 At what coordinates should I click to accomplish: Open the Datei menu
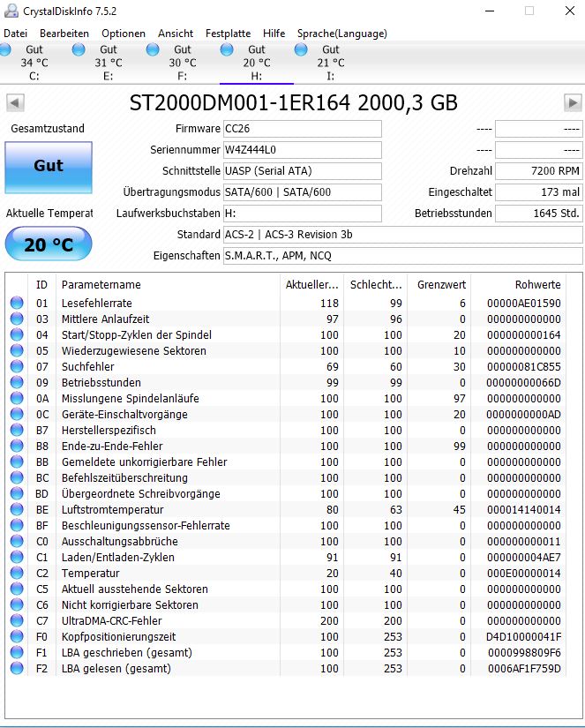tap(15, 34)
